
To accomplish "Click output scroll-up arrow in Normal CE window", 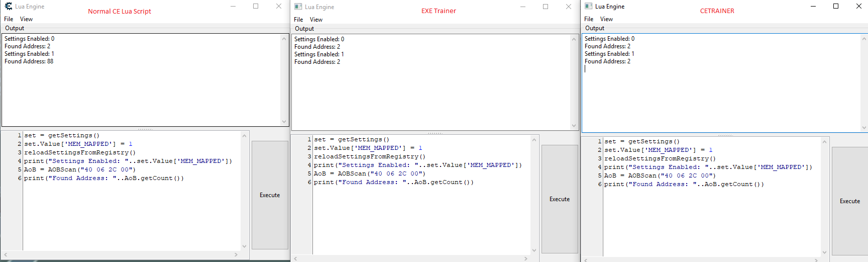I will [x=284, y=39].
